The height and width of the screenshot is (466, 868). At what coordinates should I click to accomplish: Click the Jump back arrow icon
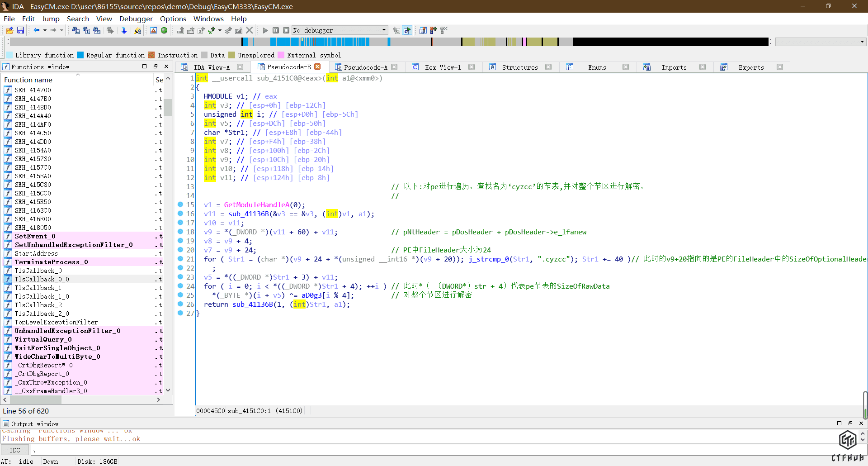[x=36, y=30]
